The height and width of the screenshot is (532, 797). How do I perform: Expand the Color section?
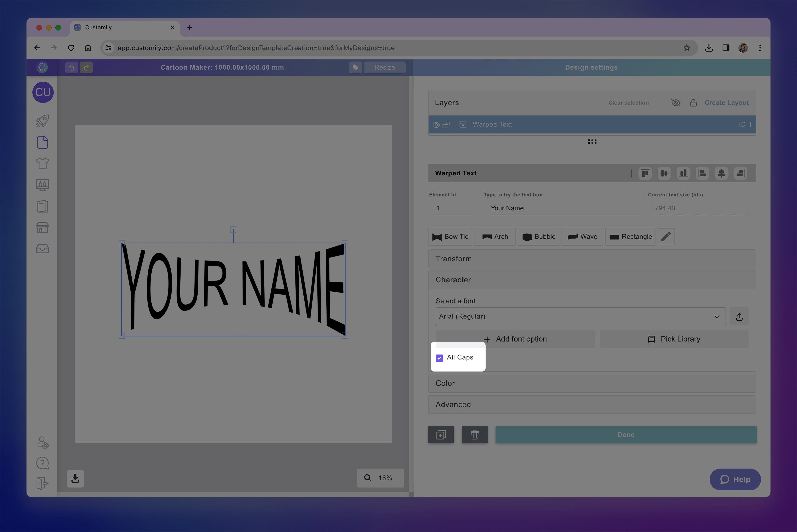point(592,383)
